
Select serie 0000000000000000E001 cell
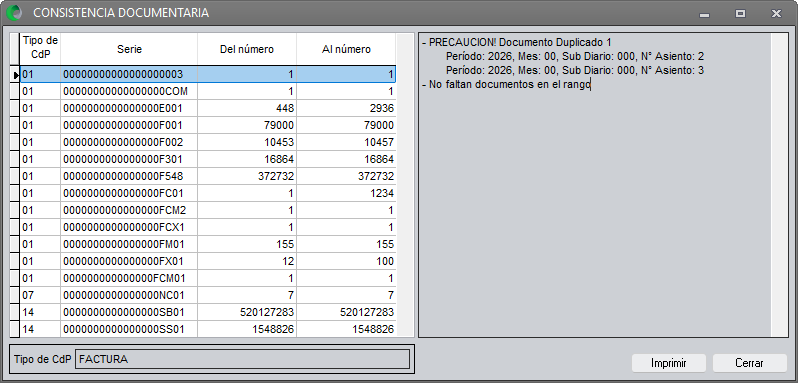pos(129,108)
